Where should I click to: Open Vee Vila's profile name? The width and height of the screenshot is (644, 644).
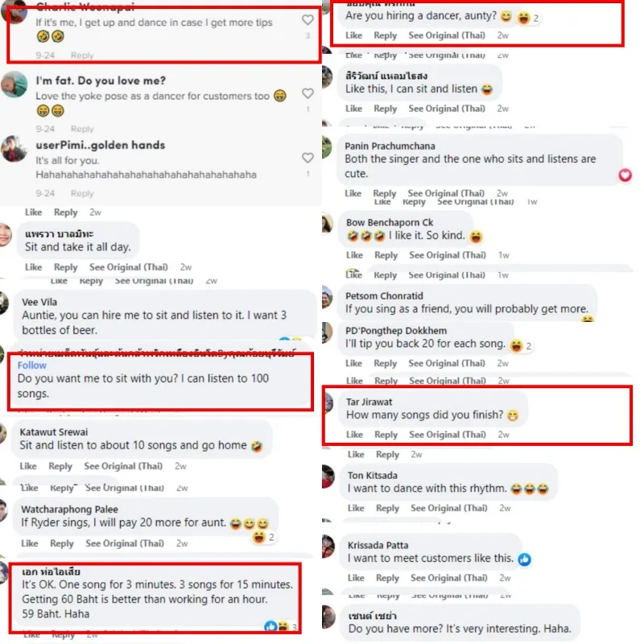click(39, 302)
